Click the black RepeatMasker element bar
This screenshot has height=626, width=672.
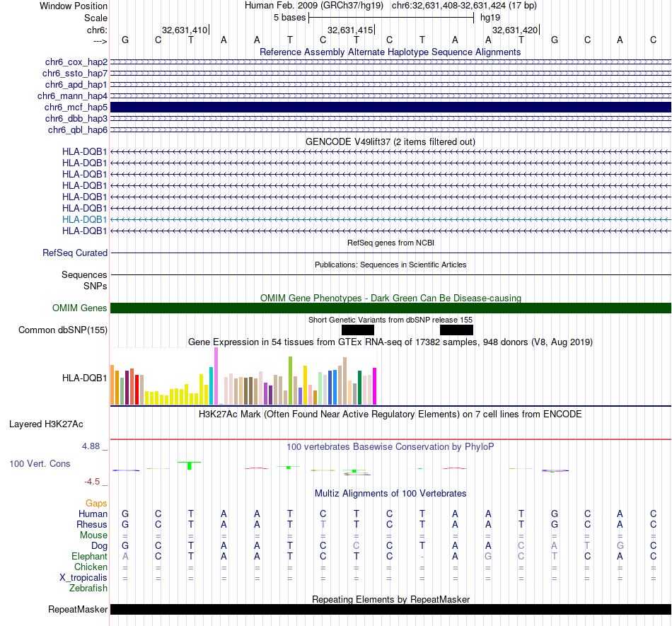[390, 609]
